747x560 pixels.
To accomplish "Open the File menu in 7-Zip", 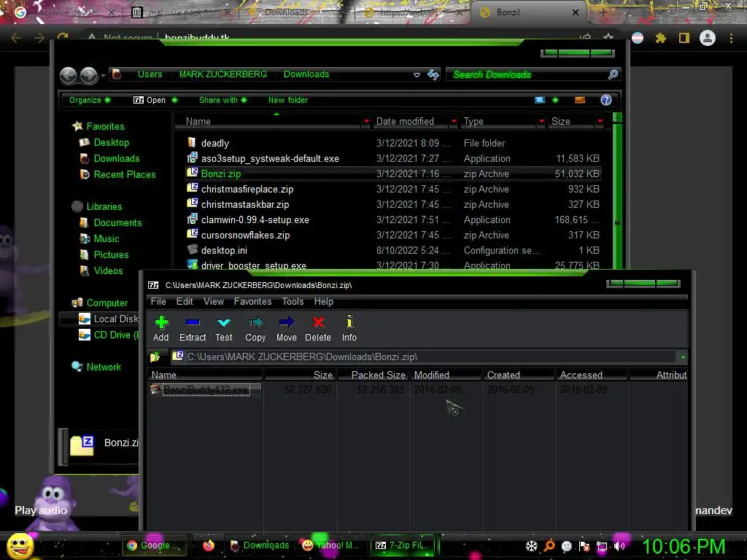I will 158,301.
